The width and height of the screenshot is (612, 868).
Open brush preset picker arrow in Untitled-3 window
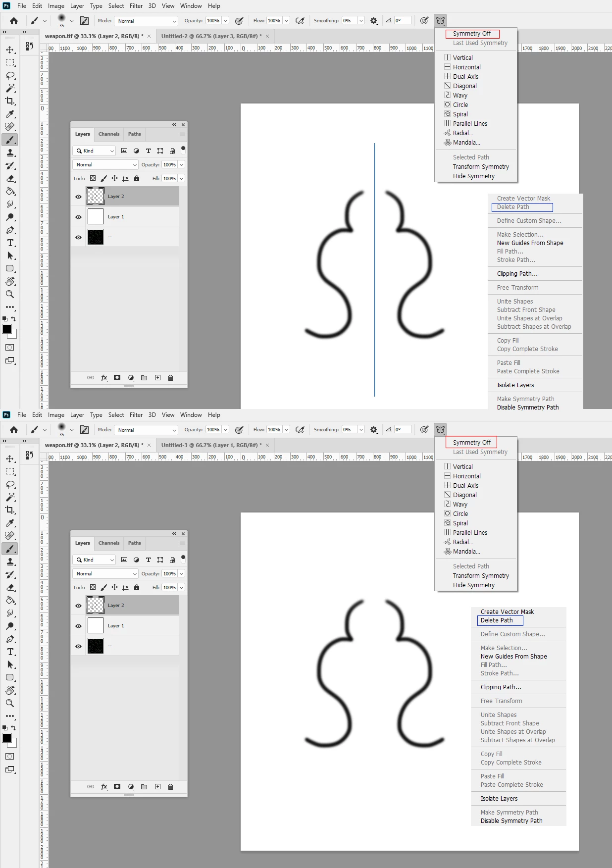[x=71, y=430]
